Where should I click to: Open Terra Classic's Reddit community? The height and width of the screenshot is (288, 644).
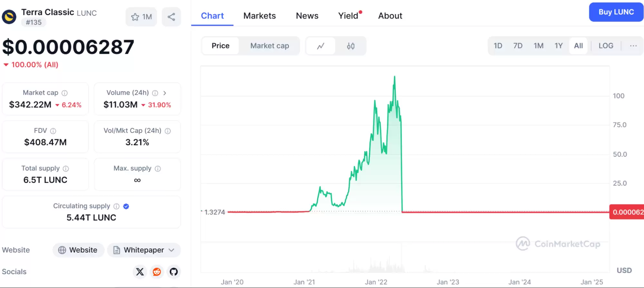157,272
